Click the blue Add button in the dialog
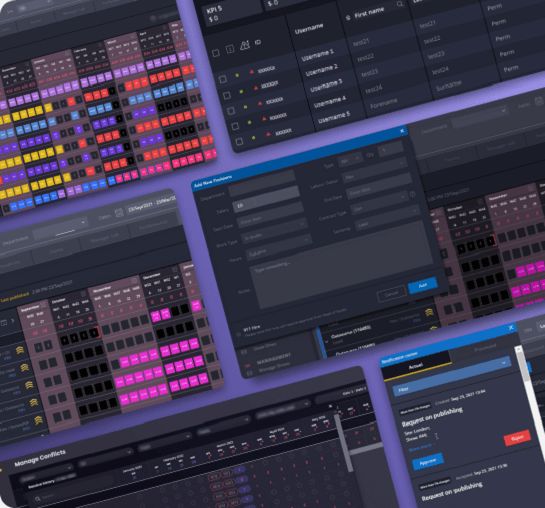Viewport: 545px width, 508px height. click(x=423, y=285)
